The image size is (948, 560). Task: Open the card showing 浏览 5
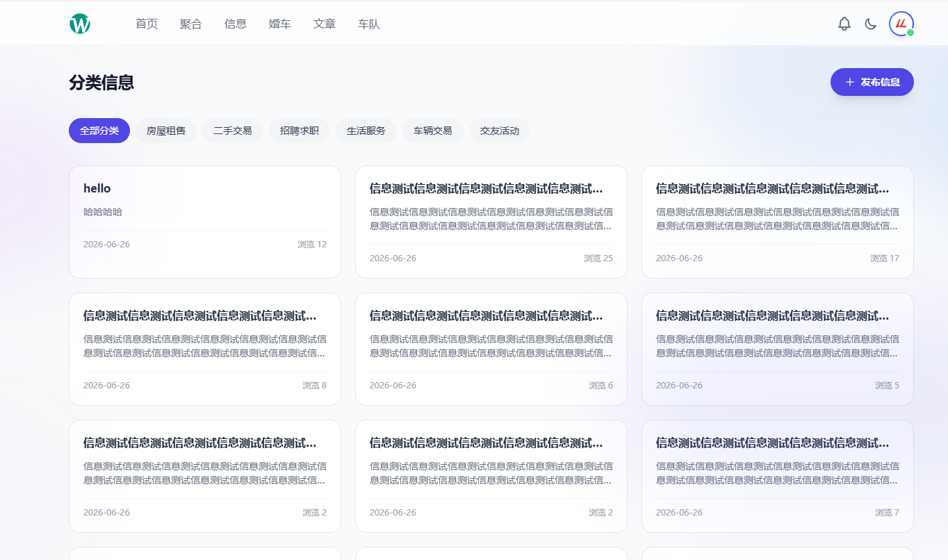(778, 349)
